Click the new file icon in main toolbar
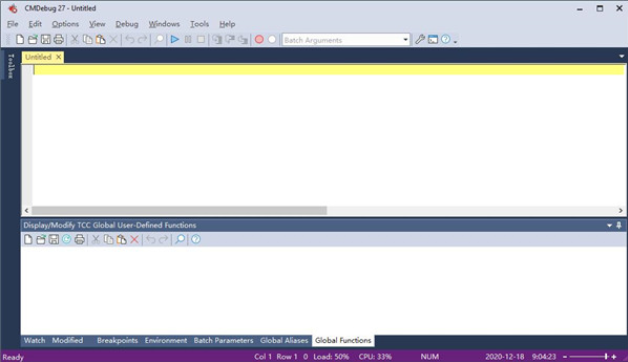The width and height of the screenshot is (628, 362). click(x=20, y=39)
